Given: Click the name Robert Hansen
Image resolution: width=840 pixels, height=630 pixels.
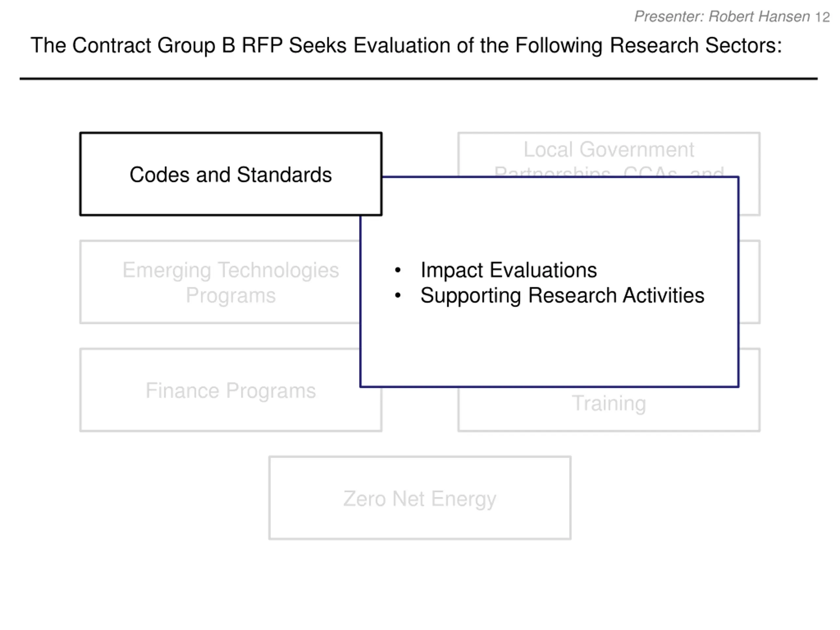Looking at the screenshot, I should pyautogui.click(x=759, y=17).
